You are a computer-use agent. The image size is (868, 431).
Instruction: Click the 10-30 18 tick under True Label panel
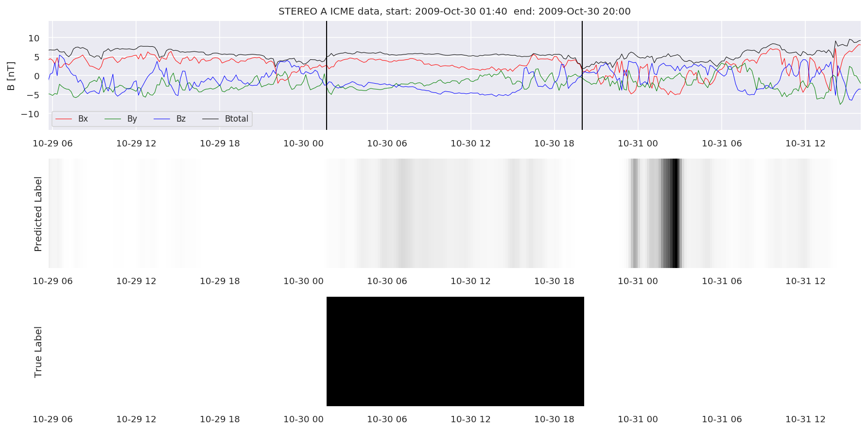tap(554, 419)
